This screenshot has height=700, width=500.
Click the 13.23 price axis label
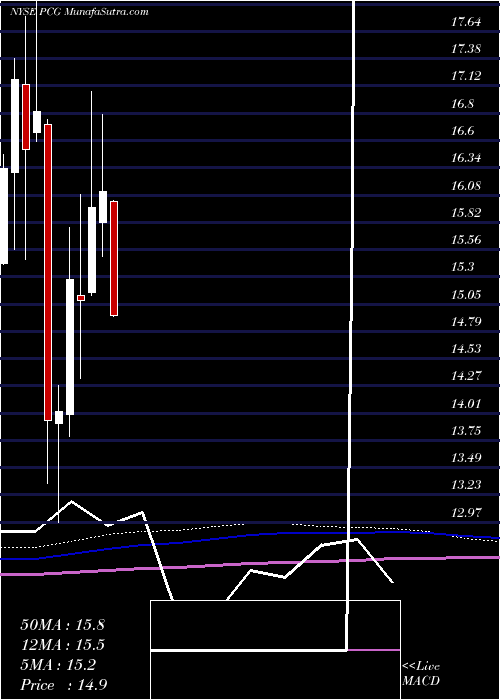(466, 484)
